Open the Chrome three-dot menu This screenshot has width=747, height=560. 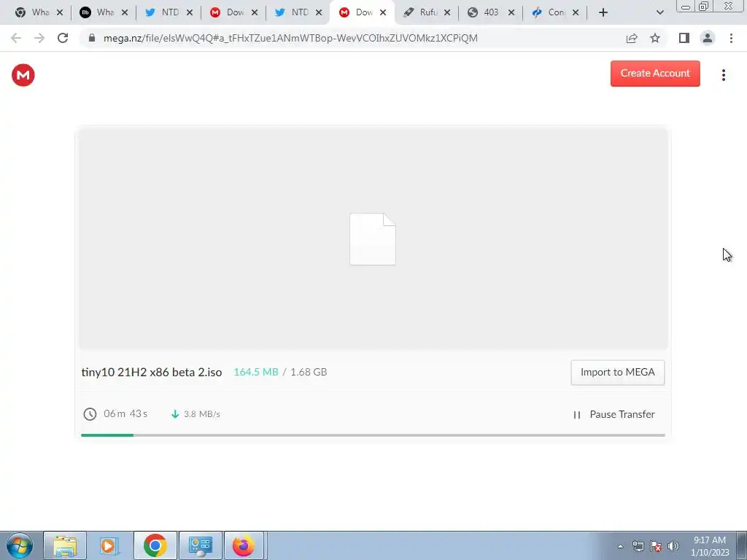[731, 38]
